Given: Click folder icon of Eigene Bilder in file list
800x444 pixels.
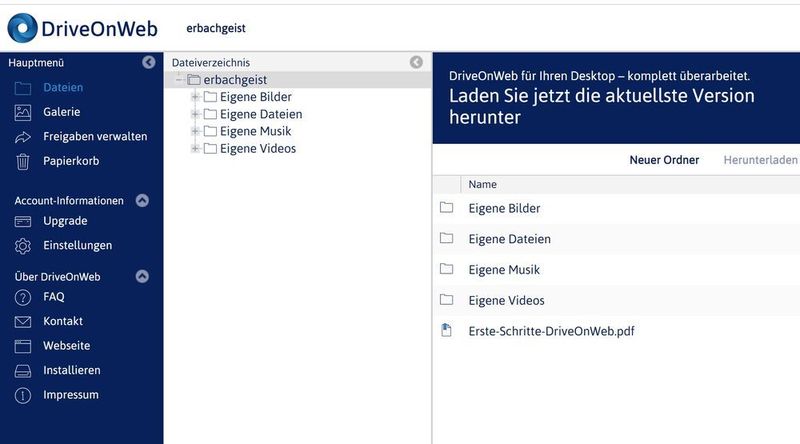Looking at the screenshot, I should (x=446, y=207).
